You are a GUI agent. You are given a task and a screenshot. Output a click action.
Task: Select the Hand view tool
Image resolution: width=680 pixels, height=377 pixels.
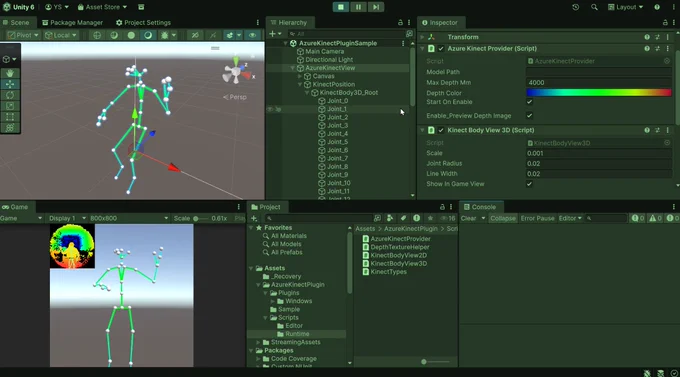(x=10, y=73)
